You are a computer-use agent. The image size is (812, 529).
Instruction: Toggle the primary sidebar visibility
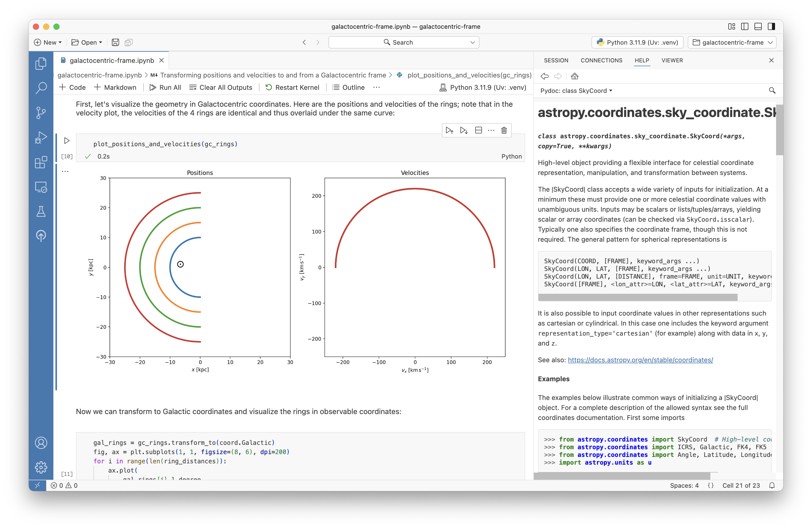click(745, 26)
